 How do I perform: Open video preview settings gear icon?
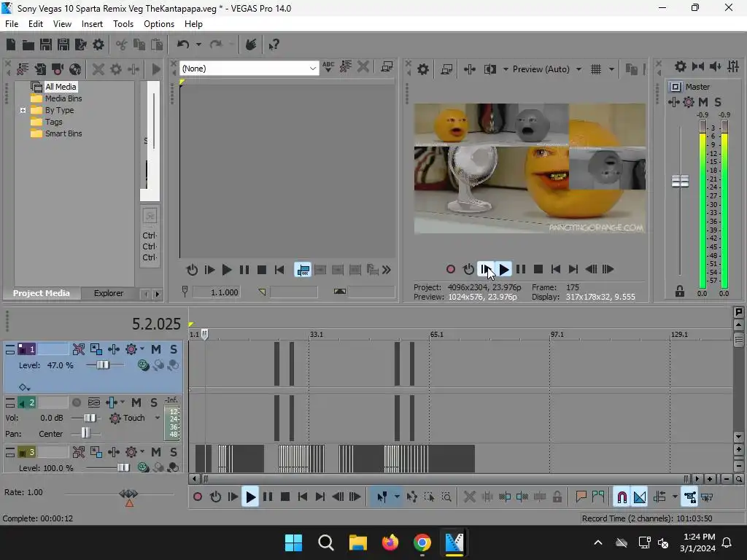pyautogui.click(x=423, y=69)
